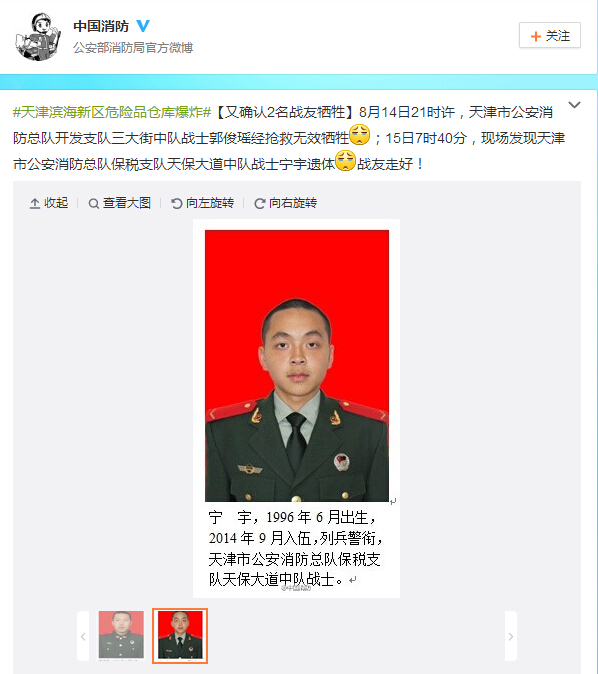
Task: Click the 关注 follow button
Action: tap(549, 35)
